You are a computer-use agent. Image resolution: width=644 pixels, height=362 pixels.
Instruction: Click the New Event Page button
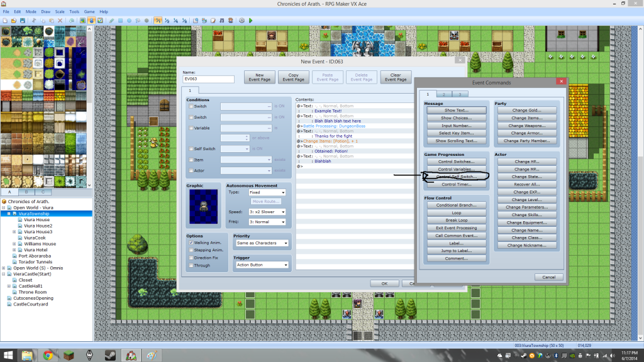259,77
